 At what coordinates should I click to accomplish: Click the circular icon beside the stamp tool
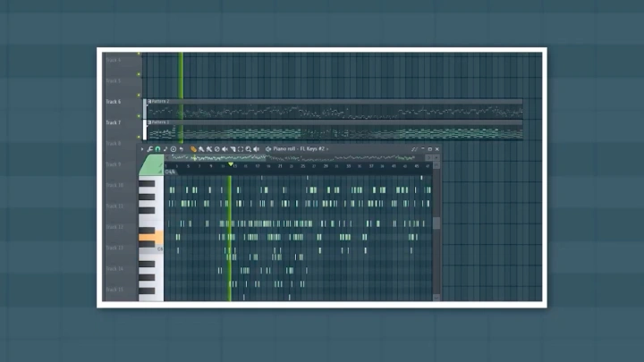coord(174,149)
